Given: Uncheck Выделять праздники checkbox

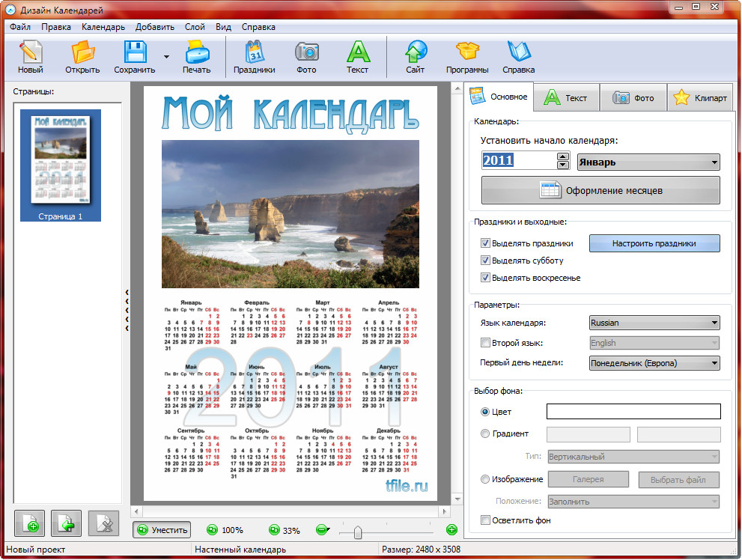Looking at the screenshot, I should click(x=485, y=243).
